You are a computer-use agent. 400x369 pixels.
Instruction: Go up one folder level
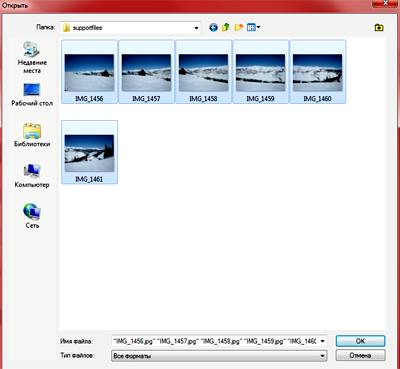(x=226, y=27)
